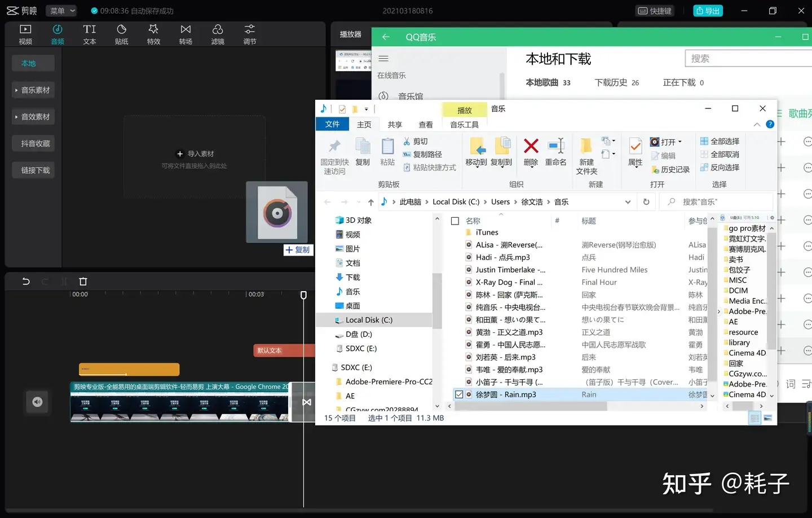Screen dimensions: 812x518
Task: Click the Explorer 搜索"音乐" search box
Action: click(717, 202)
